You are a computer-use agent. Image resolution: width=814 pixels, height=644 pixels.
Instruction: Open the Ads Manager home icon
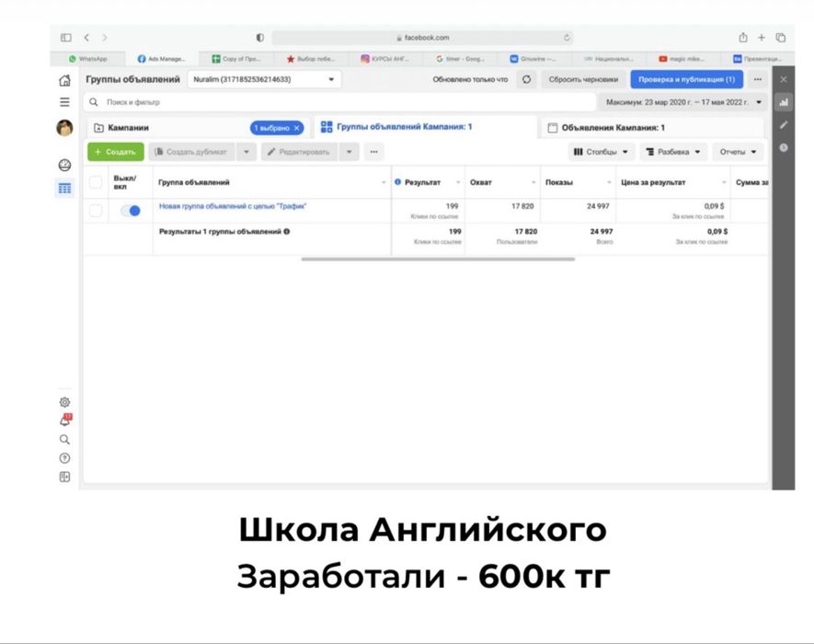coord(64,81)
